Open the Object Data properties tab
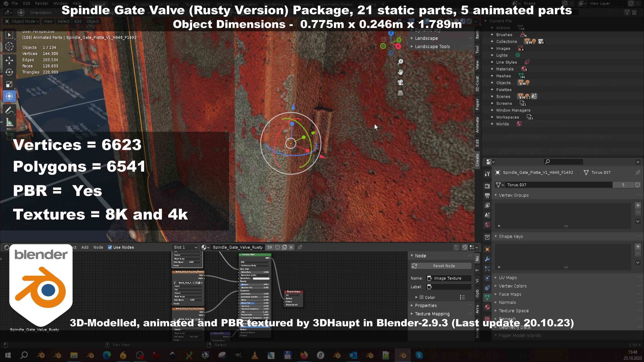The width and height of the screenshot is (644, 362). click(x=487, y=297)
